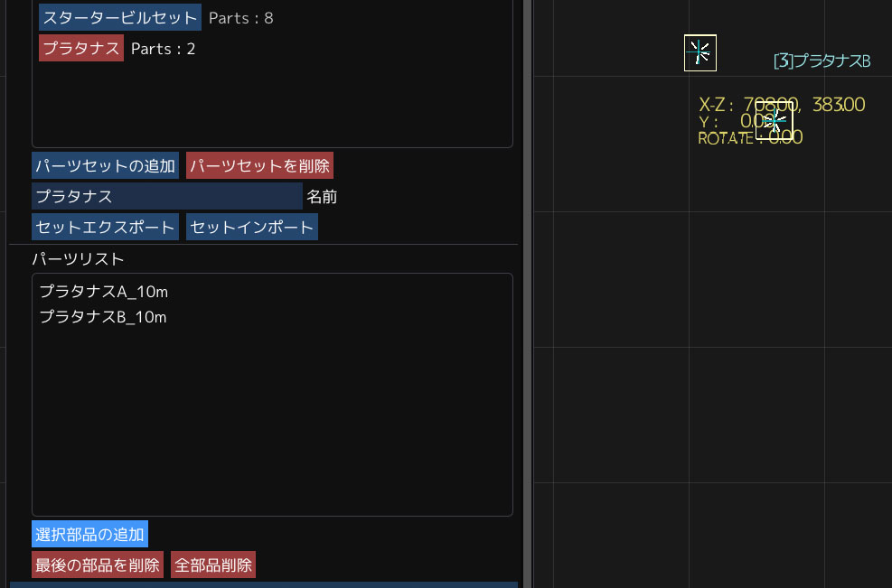
Task: Select プラタナスA_10m in parts list
Action: [104, 292]
